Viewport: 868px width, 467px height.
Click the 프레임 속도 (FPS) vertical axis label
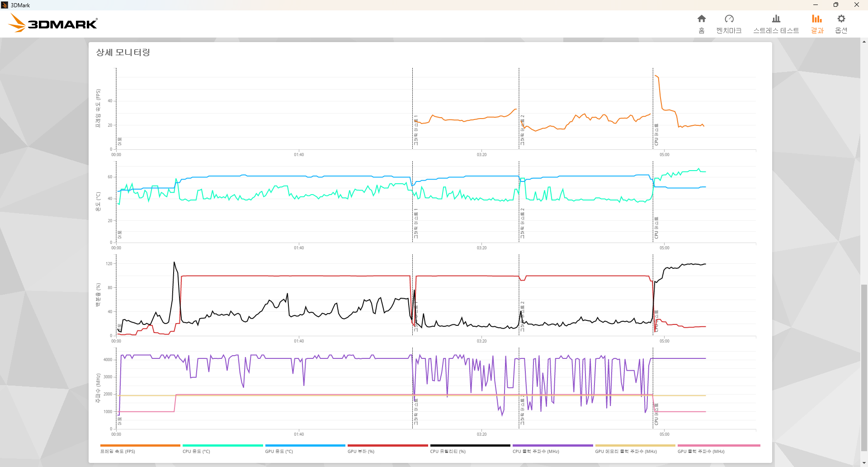(x=98, y=109)
